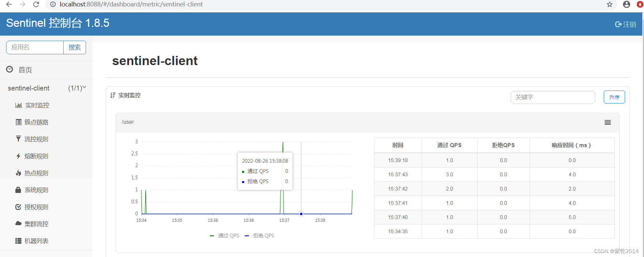This screenshot has width=644, height=257.
Task: Click the sentinel-client page heading
Action: (x=155, y=61)
